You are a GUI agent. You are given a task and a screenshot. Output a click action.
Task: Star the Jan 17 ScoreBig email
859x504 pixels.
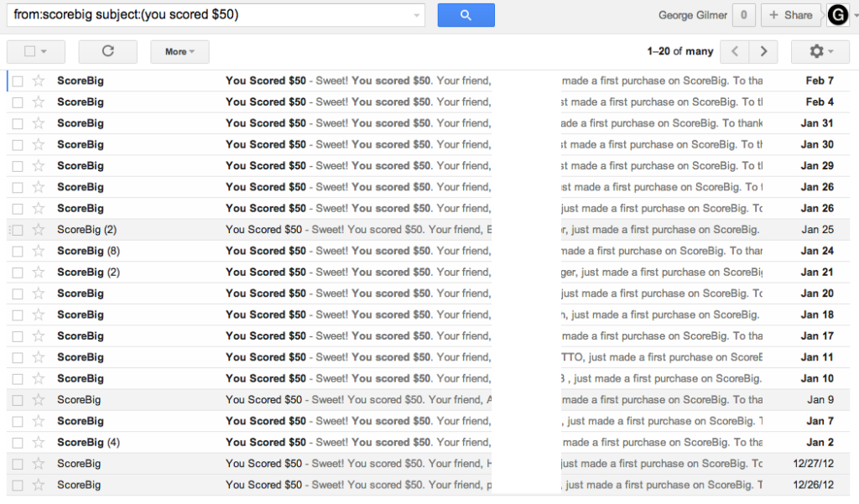pos(39,336)
